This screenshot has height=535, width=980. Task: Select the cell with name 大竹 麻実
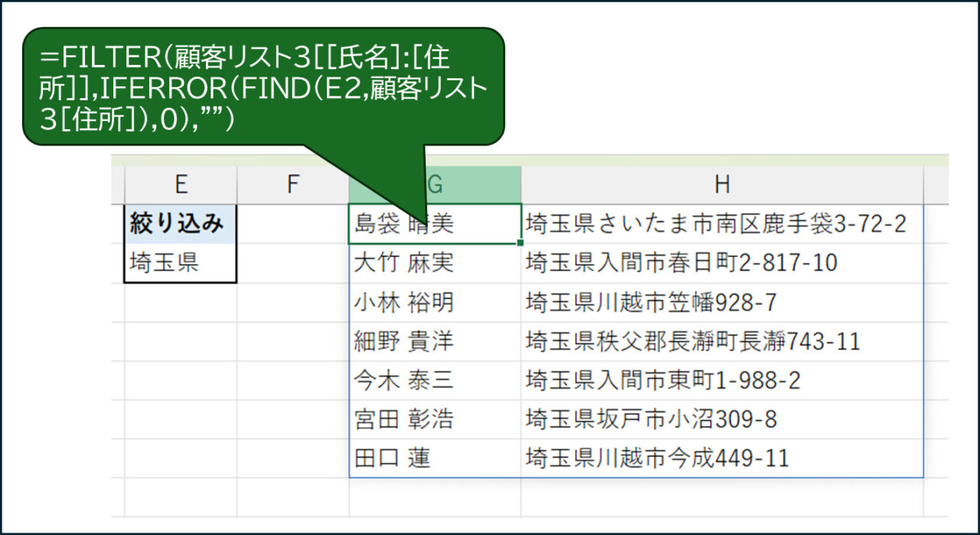[435, 263]
